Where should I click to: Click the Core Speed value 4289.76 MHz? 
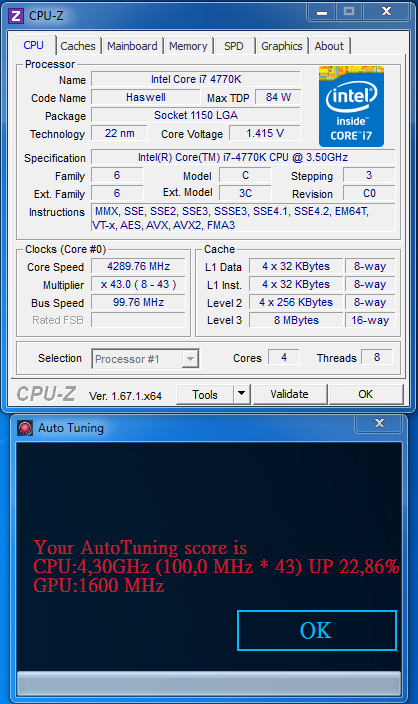(x=138, y=266)
